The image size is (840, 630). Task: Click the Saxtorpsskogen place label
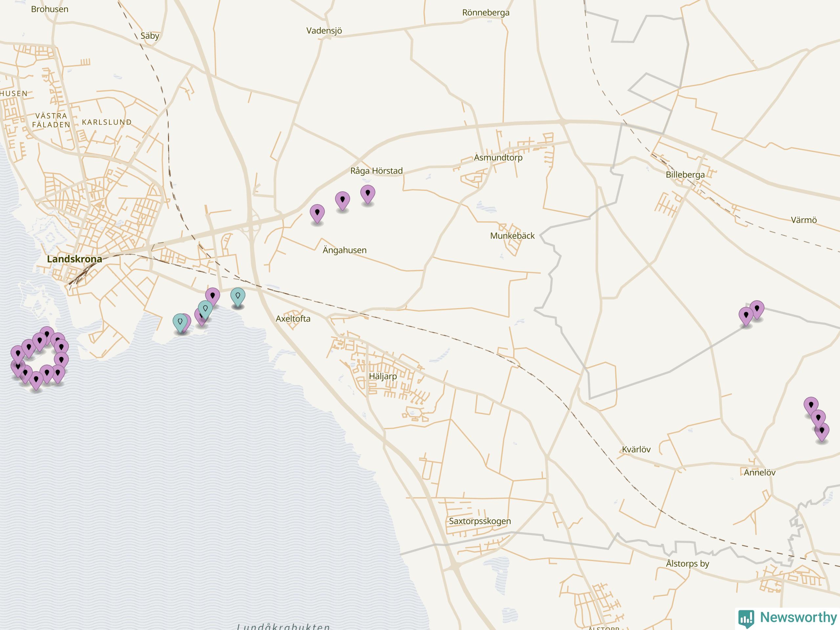pyautogui.click(x=480, y=521)
